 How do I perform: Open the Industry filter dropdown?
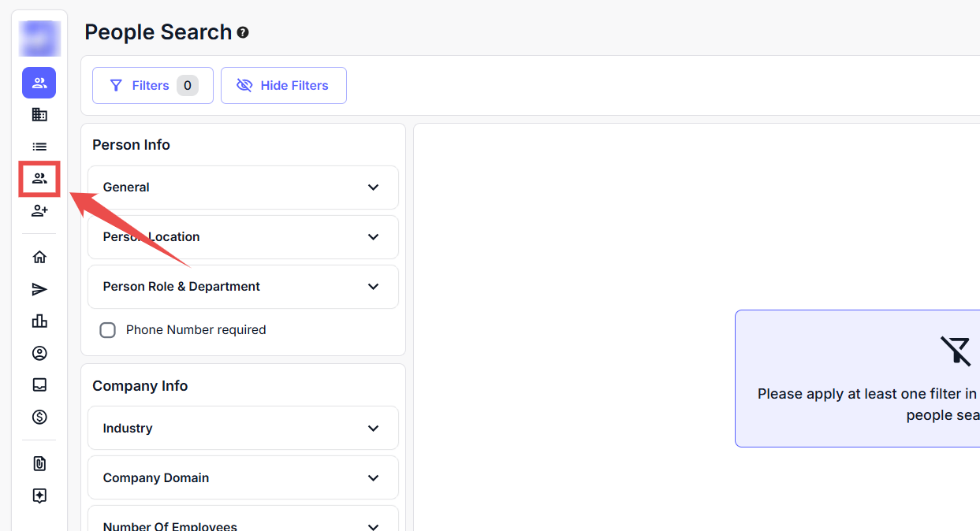(243, 429)
